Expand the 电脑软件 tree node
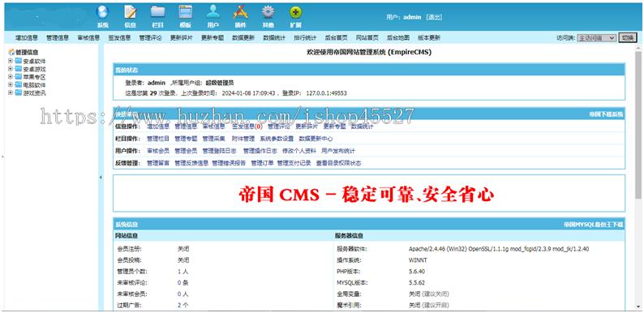 11,84
